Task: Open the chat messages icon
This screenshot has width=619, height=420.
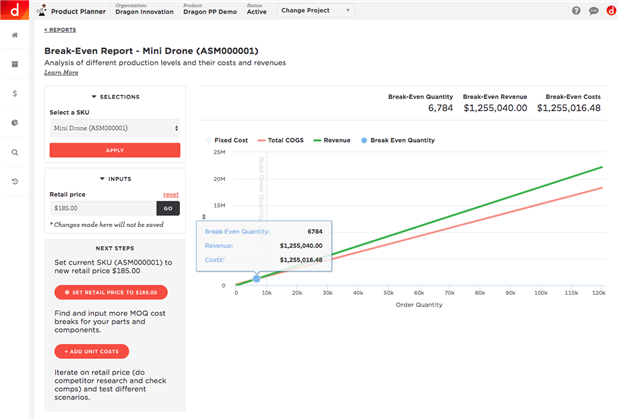Action: click(593, 11)
